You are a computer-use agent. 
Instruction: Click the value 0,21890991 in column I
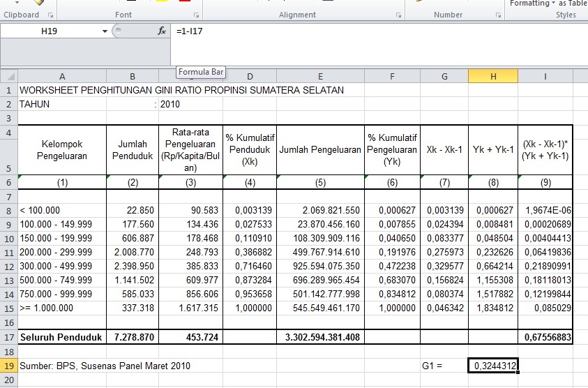point(545,266)
